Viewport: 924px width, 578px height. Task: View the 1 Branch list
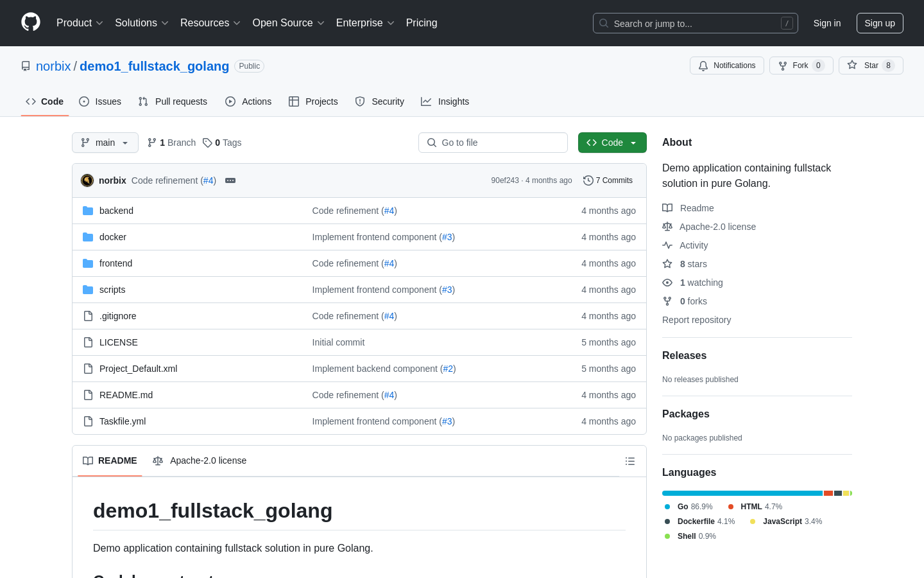pyautogui.click(x=171, y=143)
